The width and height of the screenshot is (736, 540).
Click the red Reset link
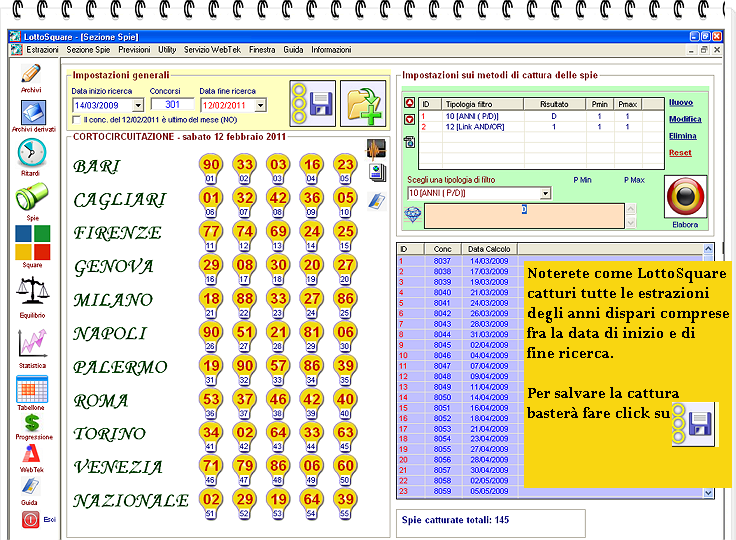click(680, 153)
